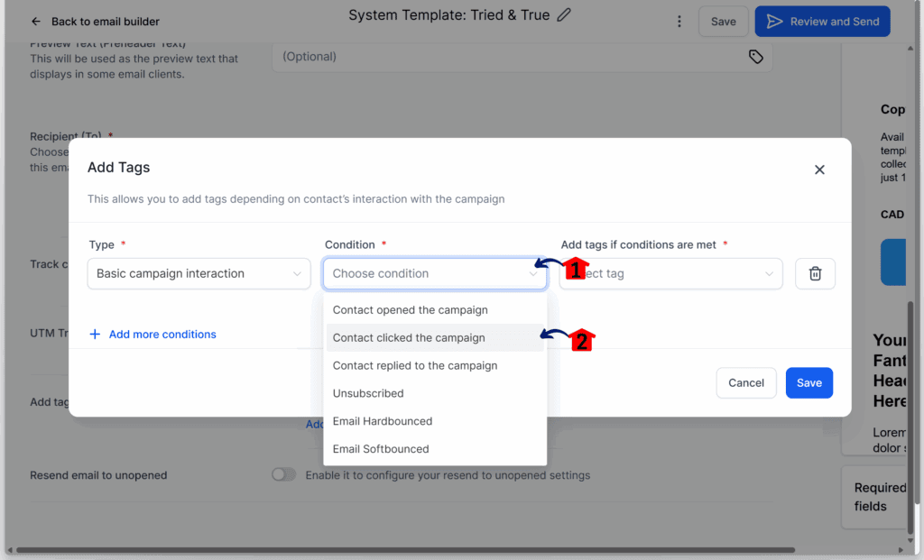Click the horizontal scrollbar at bottom
The width and height of the screenshot is (924, 560).
click(x=397, y=550)
